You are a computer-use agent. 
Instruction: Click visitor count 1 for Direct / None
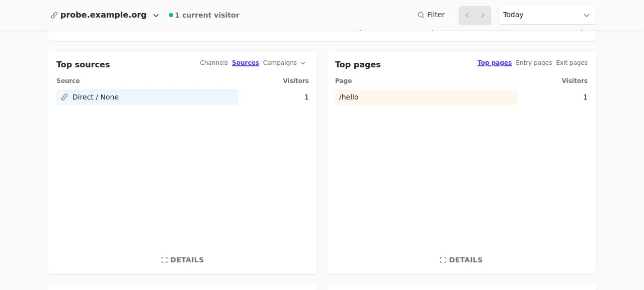pyautogui.click(x=306, y=97)
